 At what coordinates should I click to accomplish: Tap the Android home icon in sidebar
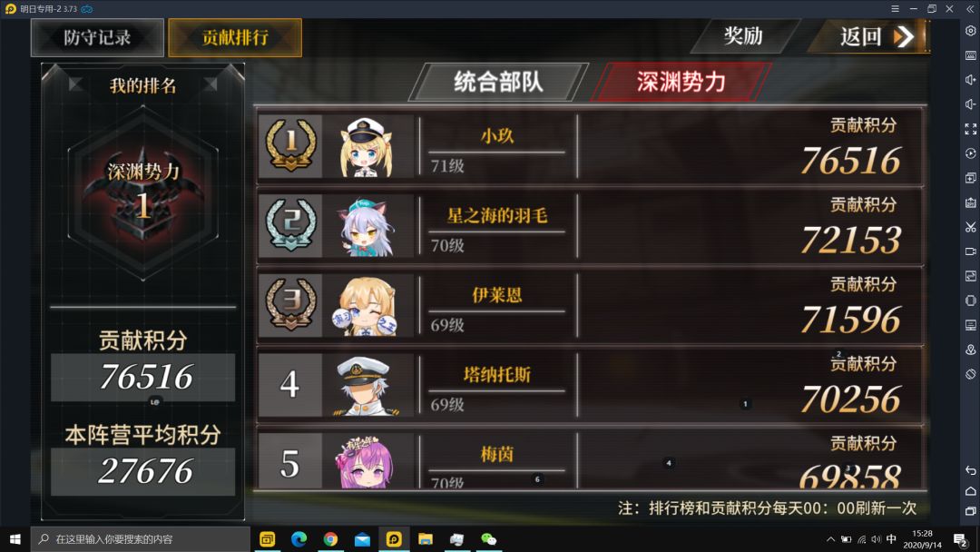[x=970, y=491]
